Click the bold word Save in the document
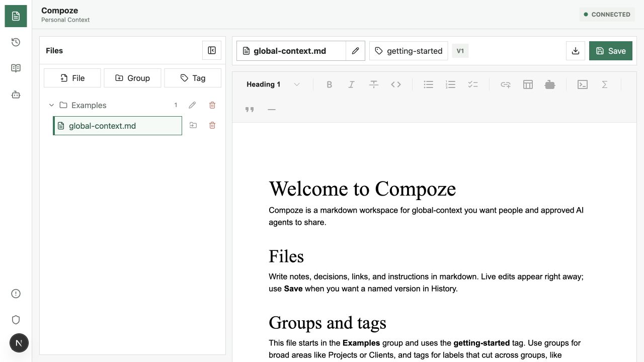The height and width of the screenshot is (362, 644). point(293,289)
